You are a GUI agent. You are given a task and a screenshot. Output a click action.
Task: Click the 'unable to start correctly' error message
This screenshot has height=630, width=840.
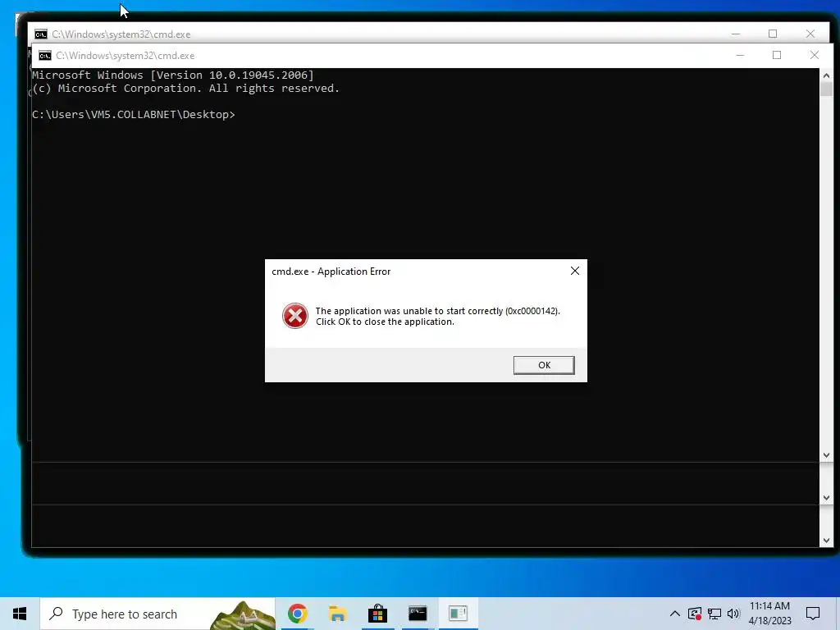tap(438, 316)
